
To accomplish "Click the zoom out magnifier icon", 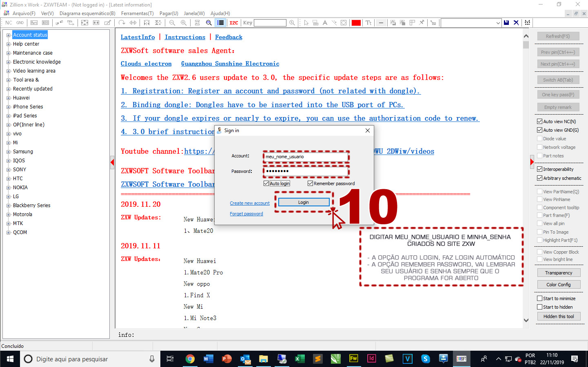I will tap(172, 23).
